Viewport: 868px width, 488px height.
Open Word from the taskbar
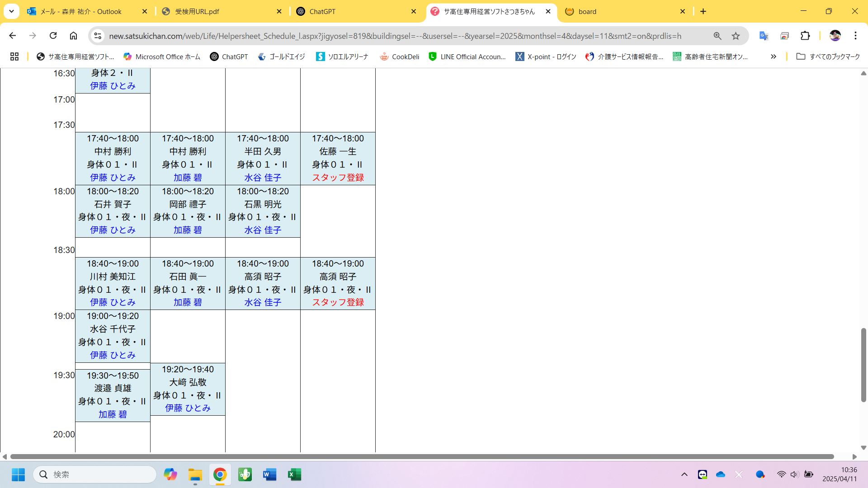pyautogui.click(x=269, y=474)
